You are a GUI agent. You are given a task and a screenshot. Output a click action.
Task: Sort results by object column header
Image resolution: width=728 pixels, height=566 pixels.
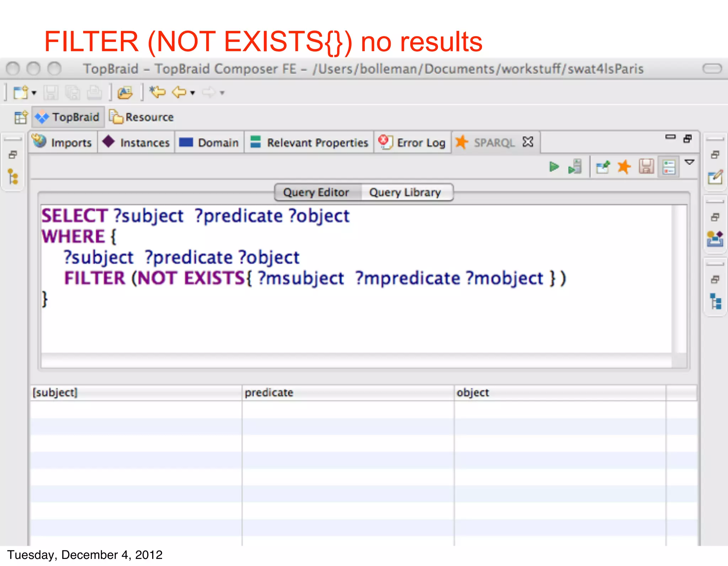pyautogui.click(x=560, y=393)
